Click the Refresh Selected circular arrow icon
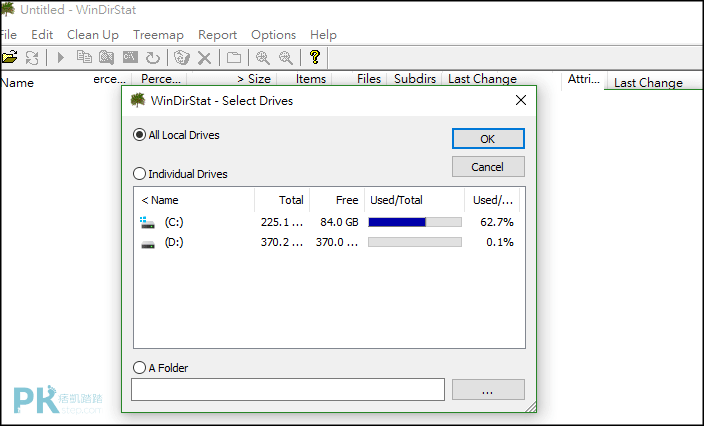 click(x=153, y=57)
